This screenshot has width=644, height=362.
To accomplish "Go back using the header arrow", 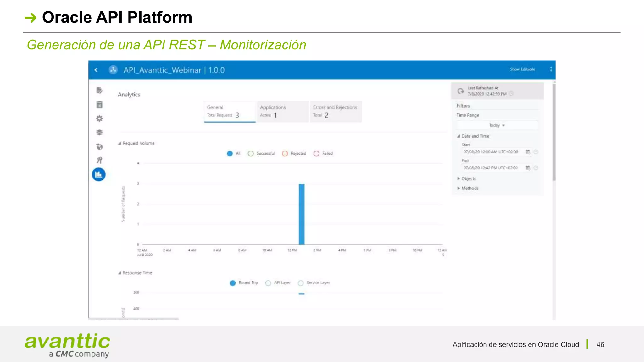I will coord(96,70).
